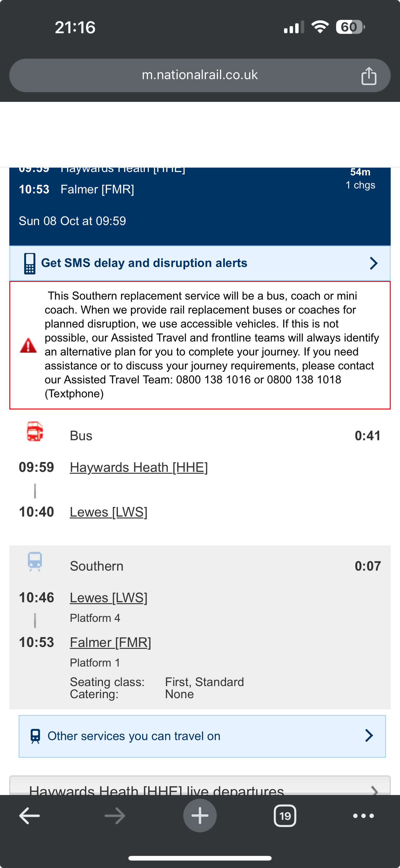Tap the m.nationalrail.co.uk address bar
The image size is (400, 868).
point(200,75)
